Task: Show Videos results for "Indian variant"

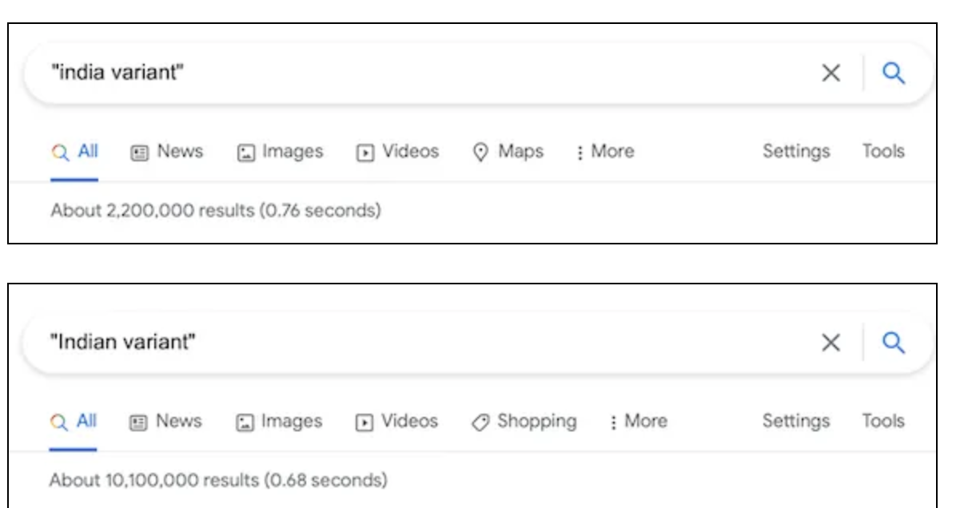Action: pos(396,421)
